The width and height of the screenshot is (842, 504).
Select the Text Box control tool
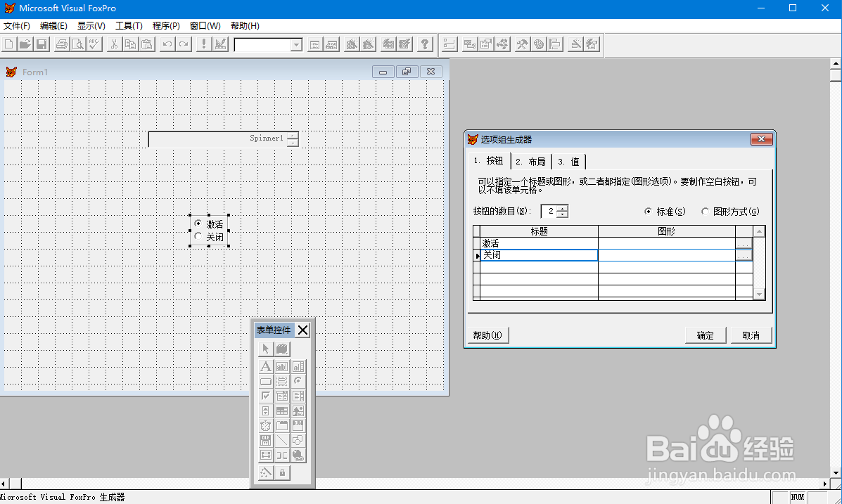[x=282, y=367]
